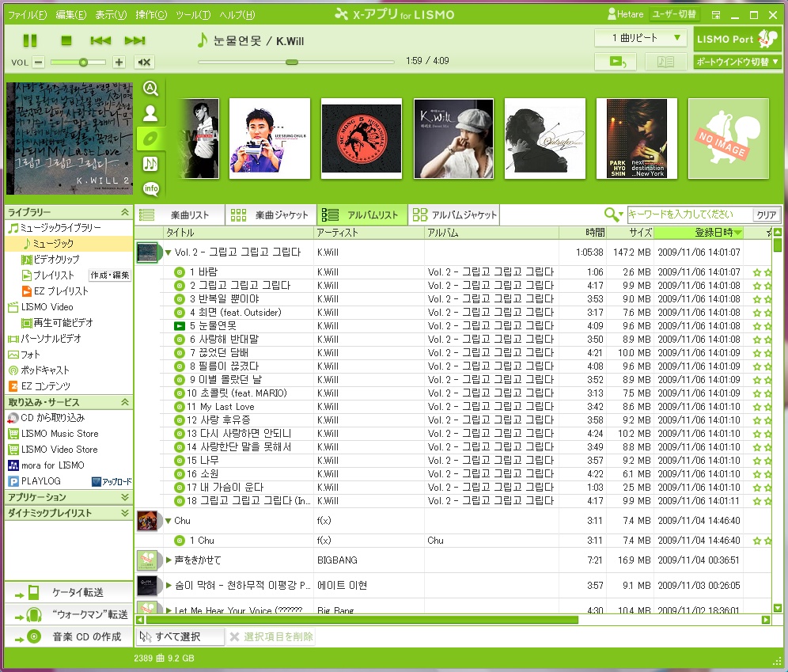Click the album disc icon
This screenshot has height=672, width=788.
click(150, 139)
